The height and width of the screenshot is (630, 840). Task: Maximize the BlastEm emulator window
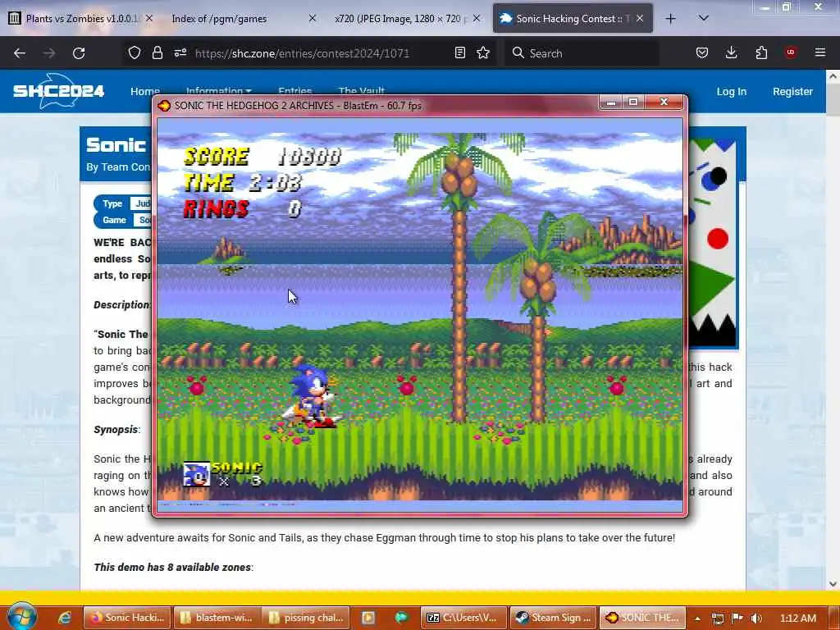(x=633, y=102)
